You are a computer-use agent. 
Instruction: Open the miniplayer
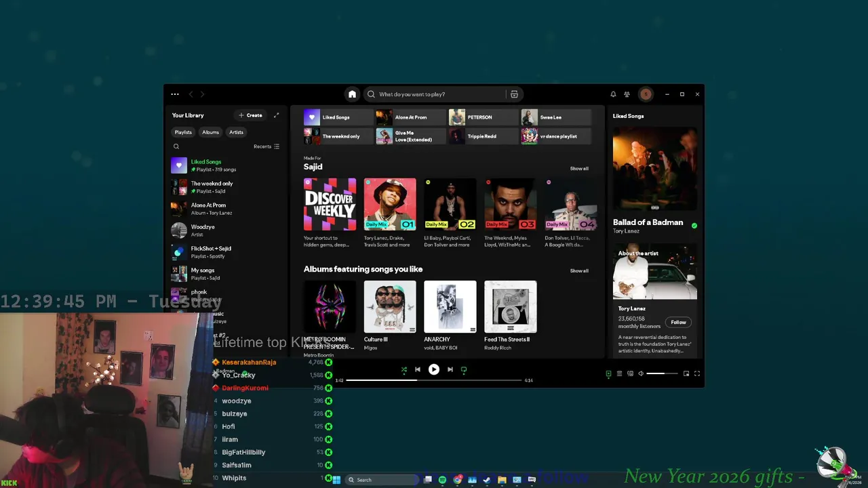coord(686,373)
